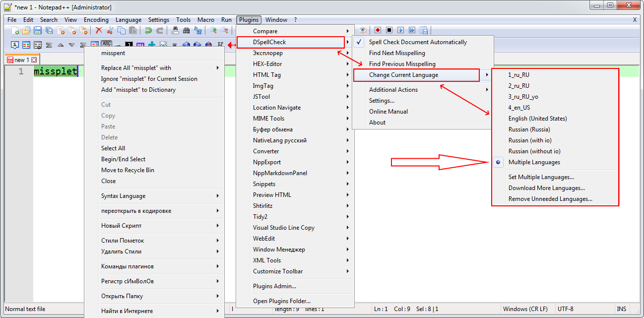
Task: Expand the Syntax Language submenu
Action: coord(154,196)
